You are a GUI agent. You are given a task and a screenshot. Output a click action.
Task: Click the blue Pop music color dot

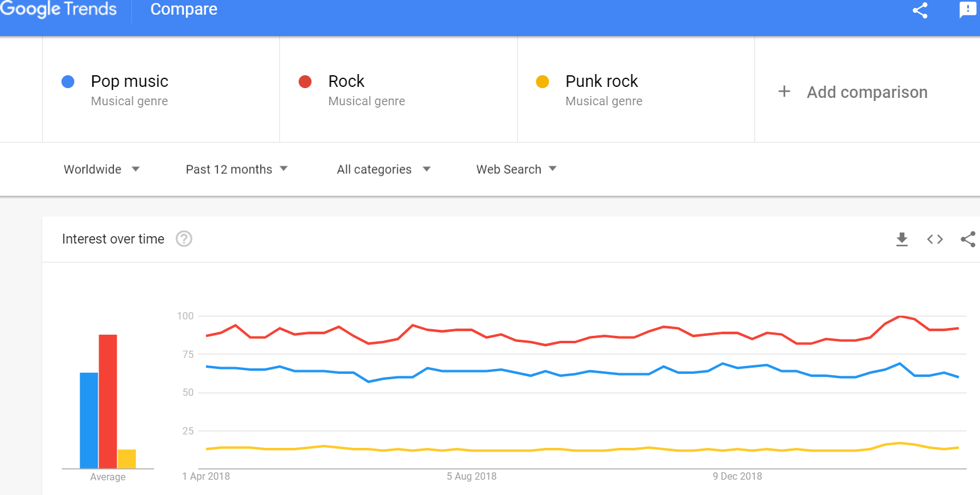pyautogui.click(x=68, y=81)
